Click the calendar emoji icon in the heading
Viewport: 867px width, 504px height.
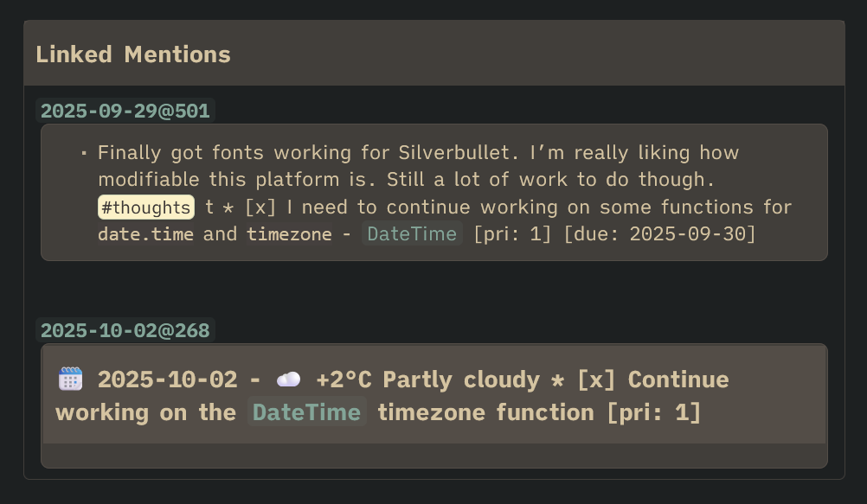(x=70, y=380)
